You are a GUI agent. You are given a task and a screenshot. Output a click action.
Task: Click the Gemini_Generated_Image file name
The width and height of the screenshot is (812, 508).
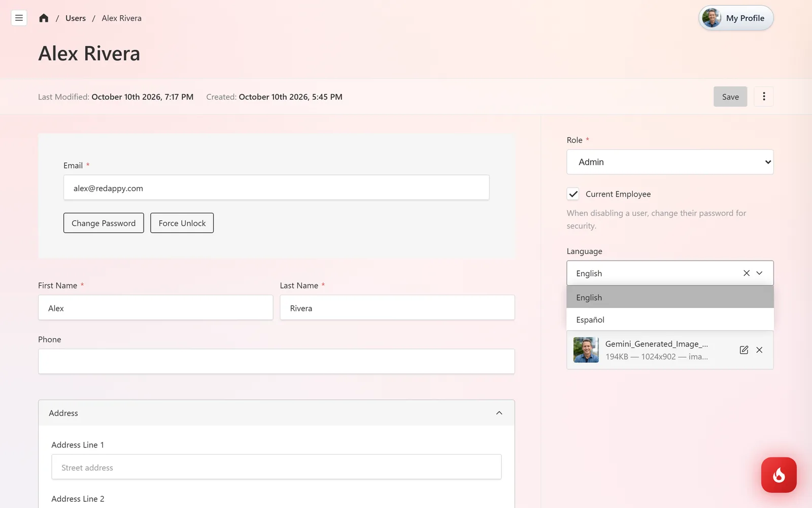pos(656,344)
